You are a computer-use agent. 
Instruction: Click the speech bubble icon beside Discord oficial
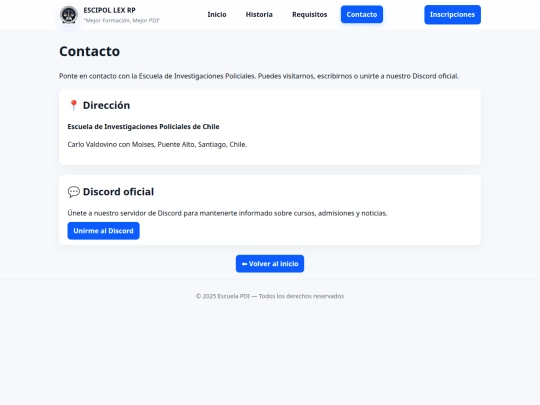[74, 192]
